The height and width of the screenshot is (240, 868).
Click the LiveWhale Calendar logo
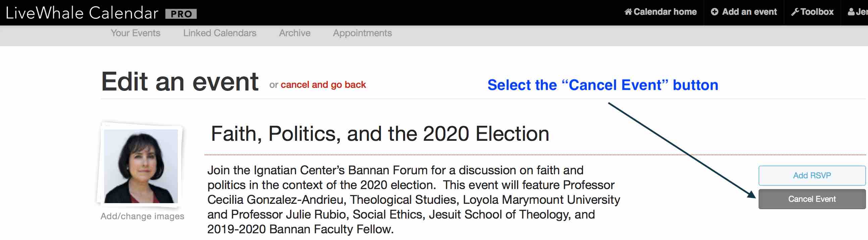tap(82, 13)
